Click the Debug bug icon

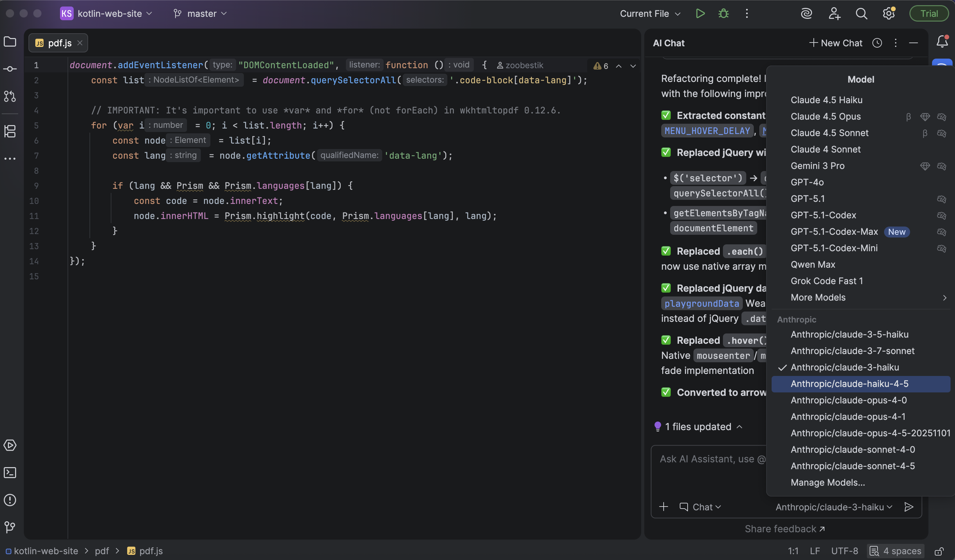click(724, 14)
